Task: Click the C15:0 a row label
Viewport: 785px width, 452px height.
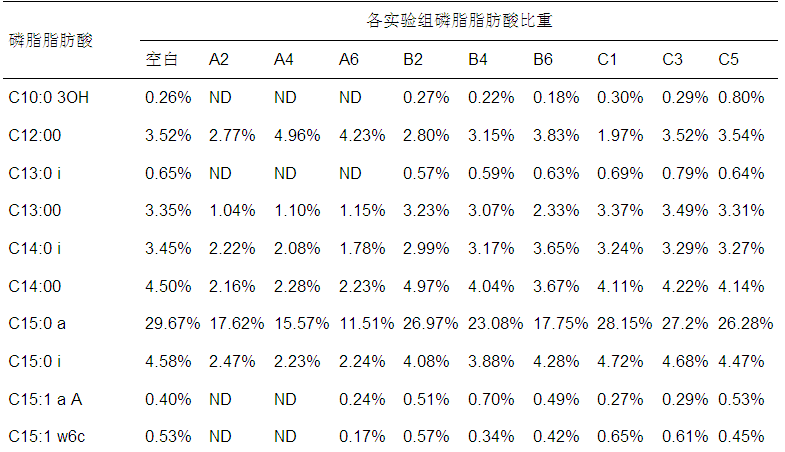Action: click(37, 323)
